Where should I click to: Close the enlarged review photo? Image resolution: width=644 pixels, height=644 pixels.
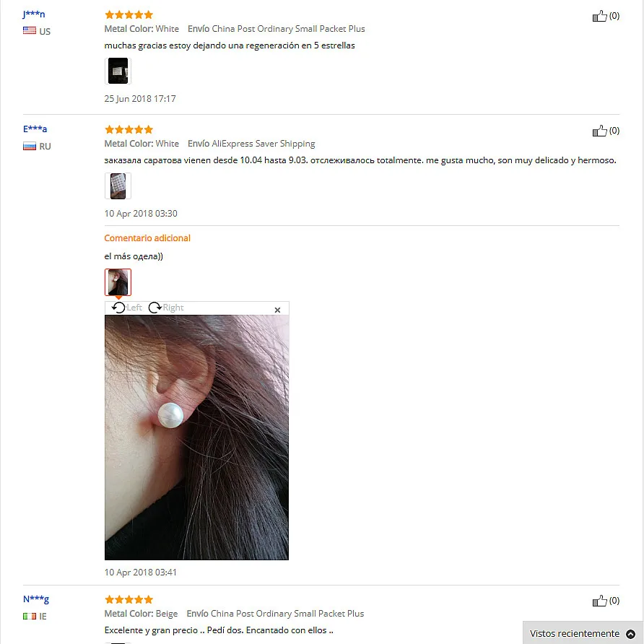tap(277, 310)
